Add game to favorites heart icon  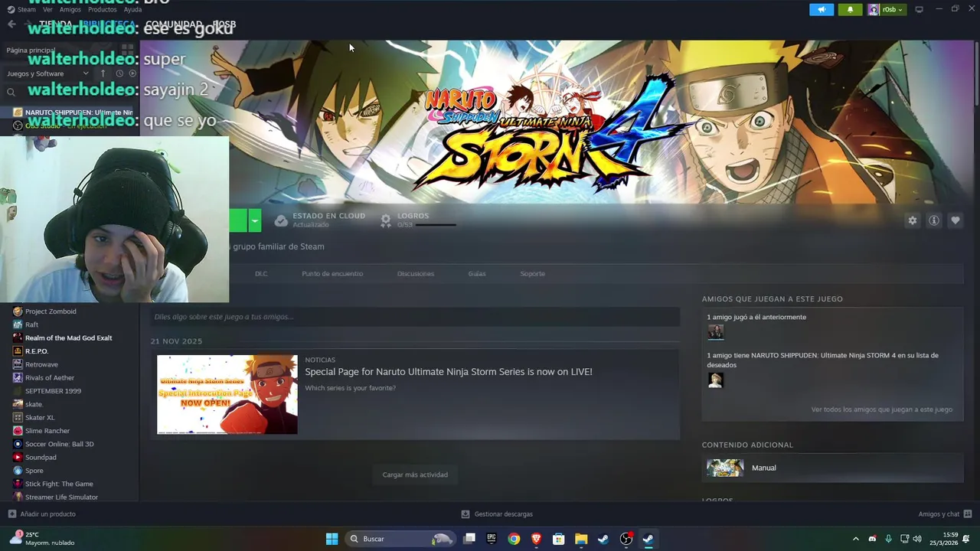coord(955,220)
